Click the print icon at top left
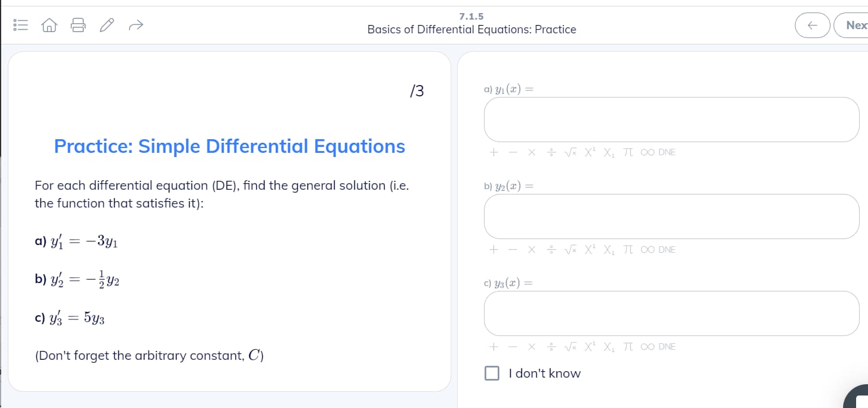The height and width of the screenshot is (408, 868). (78, 24)
